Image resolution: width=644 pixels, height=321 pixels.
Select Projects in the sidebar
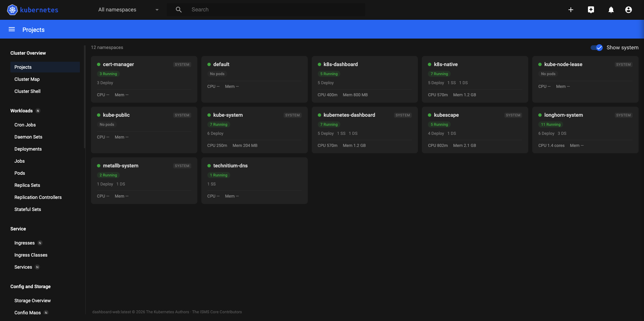coord(45,67)
